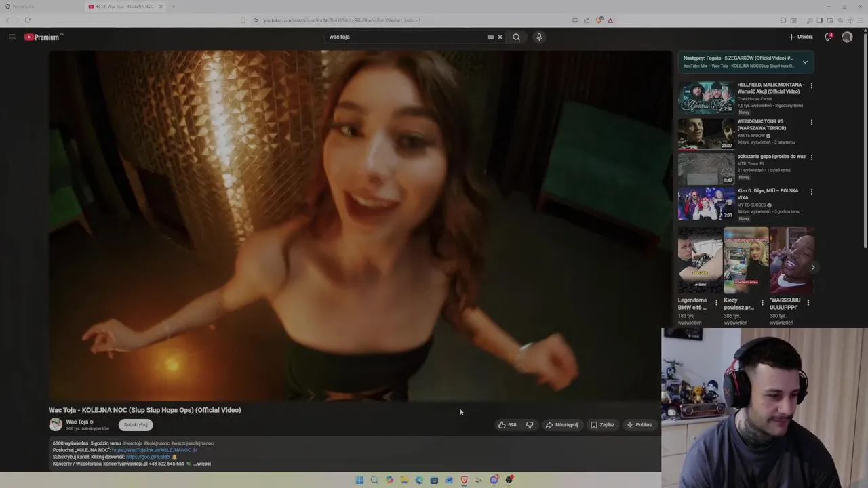Open the 'Kiedy powiesz pr...' short
Screen dimensions: 868x488
coord(746,260)
